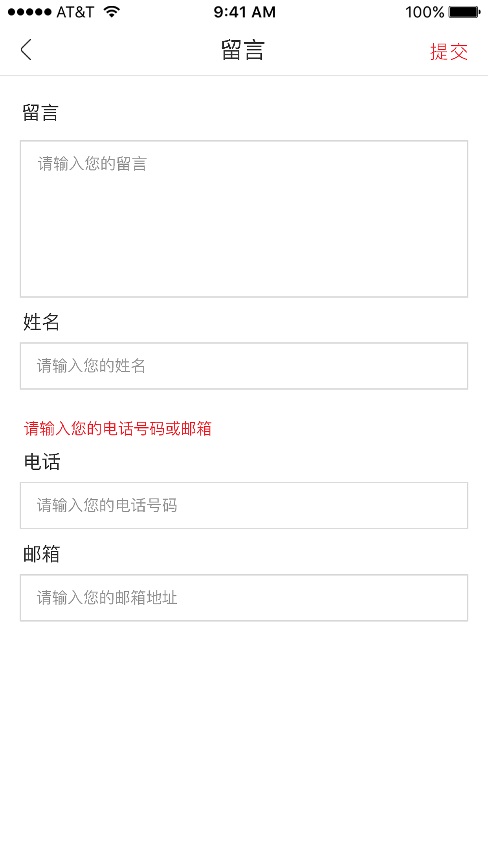This screenshot has height=868, width=488.
Task: Tap the red phone-or-email hint text
Action: 118,428
